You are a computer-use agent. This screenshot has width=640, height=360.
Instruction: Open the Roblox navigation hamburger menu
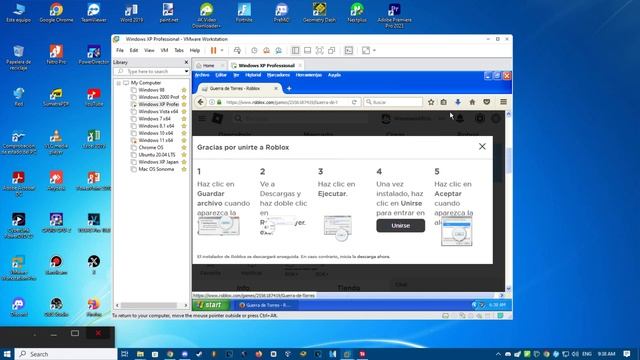pos(202,118)
